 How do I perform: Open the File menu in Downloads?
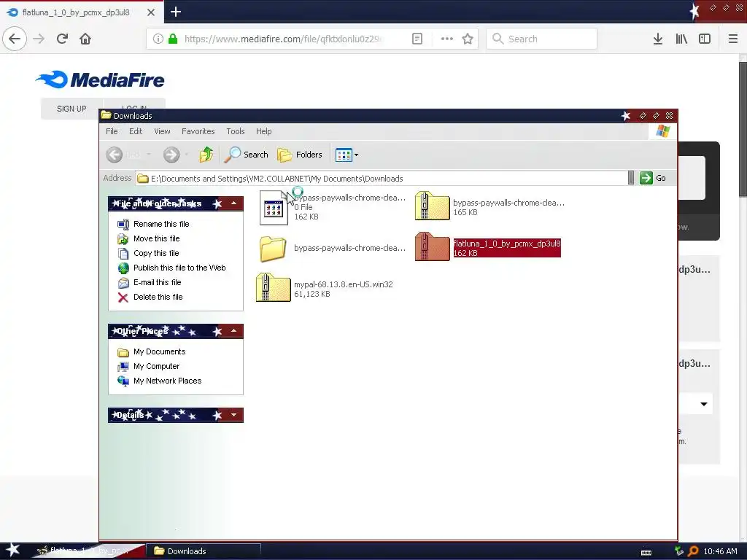pos(112,131)
